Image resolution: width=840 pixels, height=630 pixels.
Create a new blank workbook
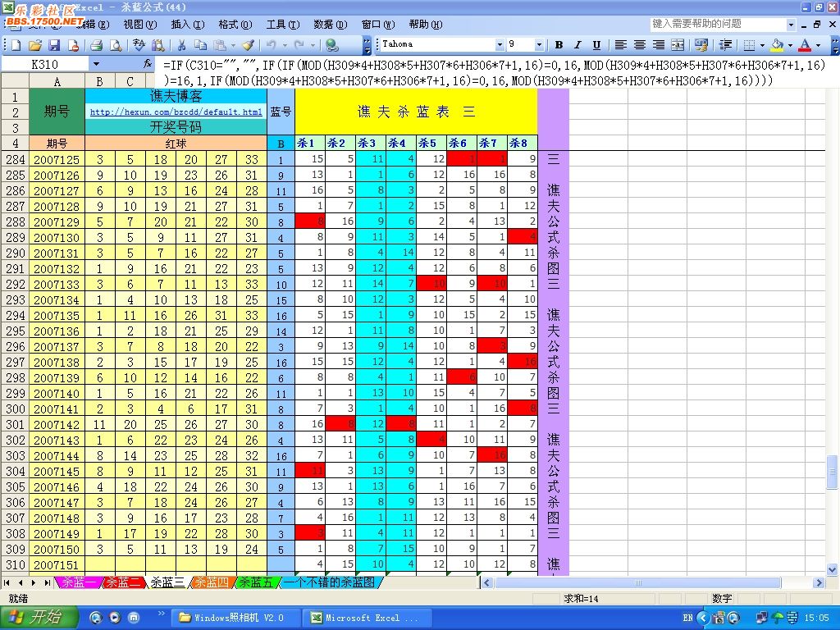pos(16,45)
